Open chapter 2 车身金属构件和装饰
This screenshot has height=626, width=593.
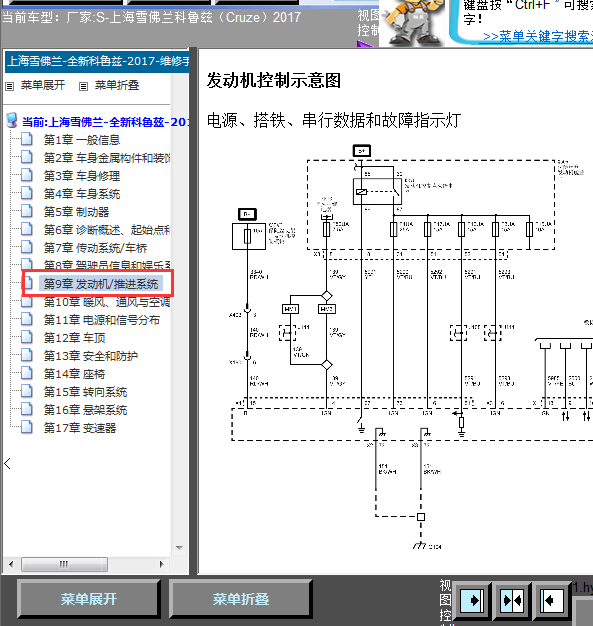[x=107, y=158]
